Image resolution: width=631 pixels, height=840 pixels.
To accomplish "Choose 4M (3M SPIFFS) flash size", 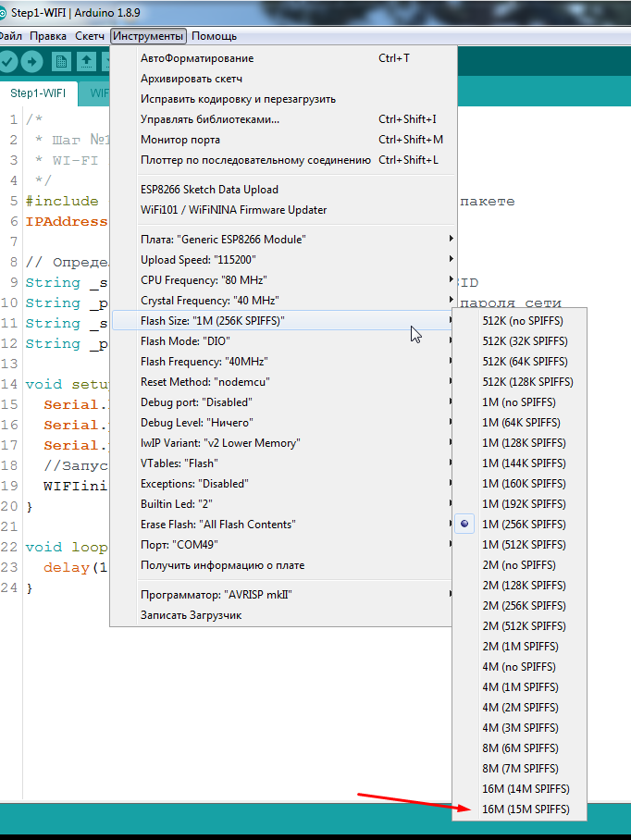I will point(520,727).
